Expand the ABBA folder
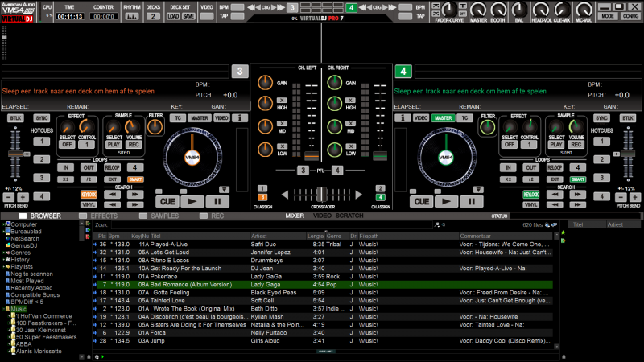The height and width of the screenshot is (362, 644). (x=9, y=344)
